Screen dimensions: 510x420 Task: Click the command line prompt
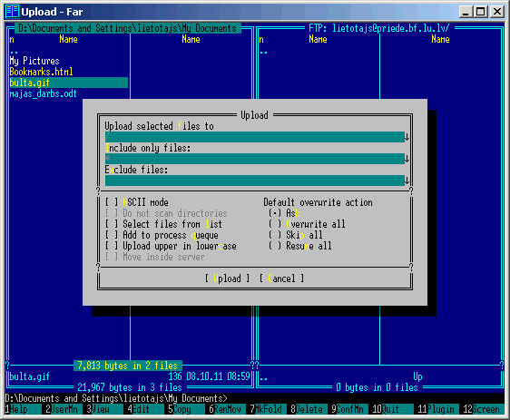click(116, 398)
